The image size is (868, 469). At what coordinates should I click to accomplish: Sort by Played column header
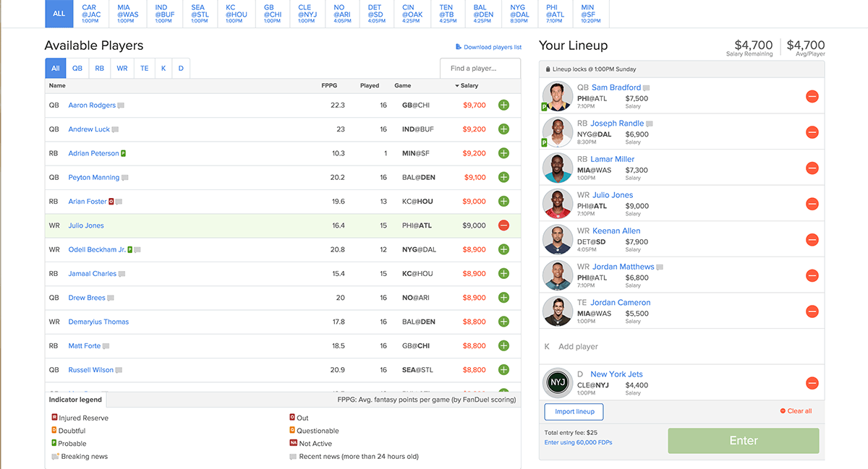[x=370, y=85]
